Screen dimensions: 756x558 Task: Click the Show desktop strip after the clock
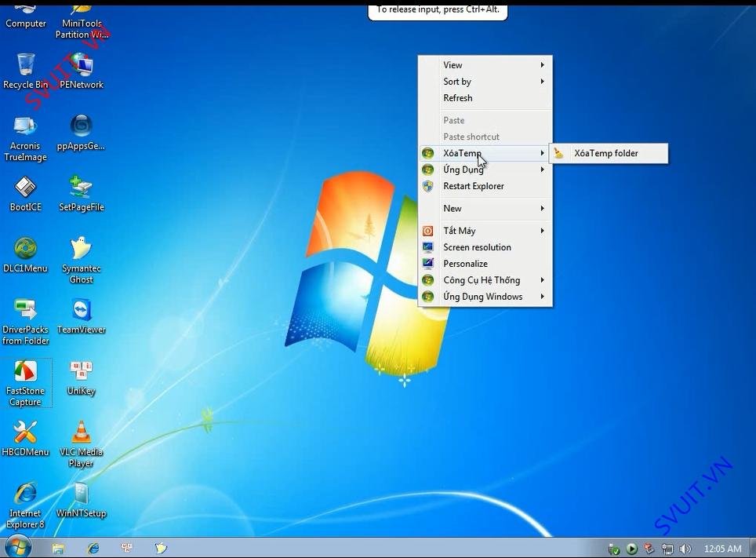[753, 548]
